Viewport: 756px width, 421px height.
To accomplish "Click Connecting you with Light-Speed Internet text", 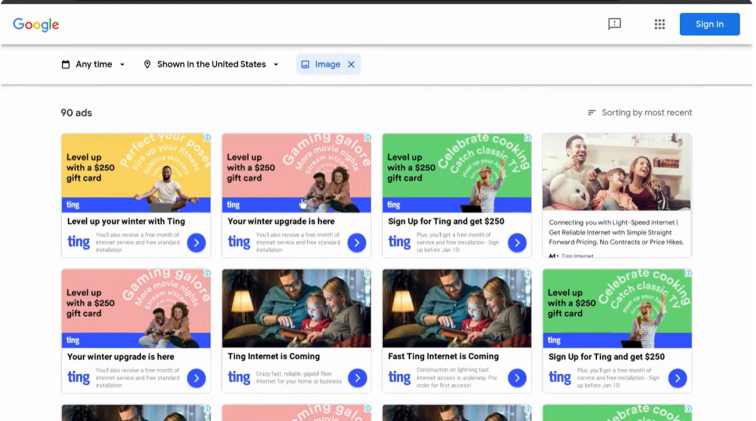I will tap(616, 232).
